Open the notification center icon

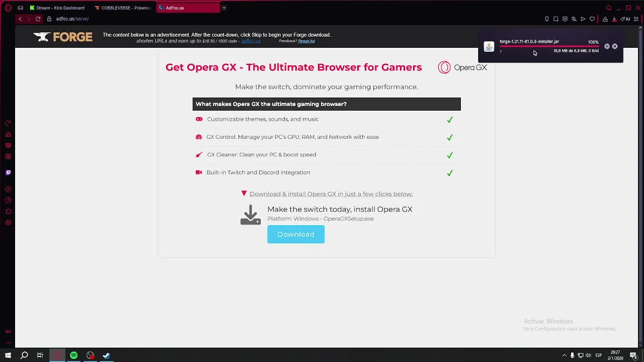[633, 355]
